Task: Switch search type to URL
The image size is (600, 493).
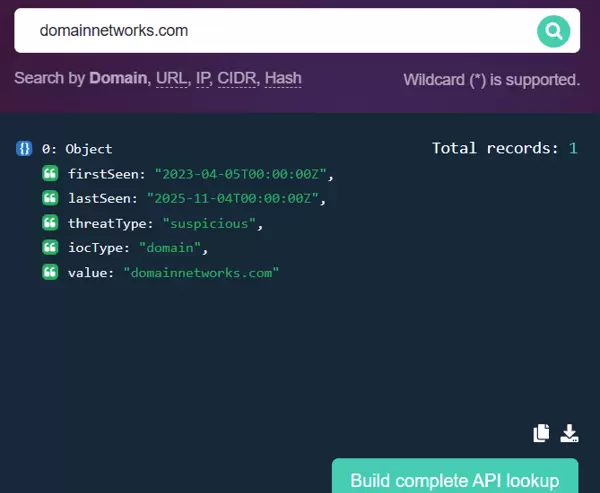Action: coord(172,78)
